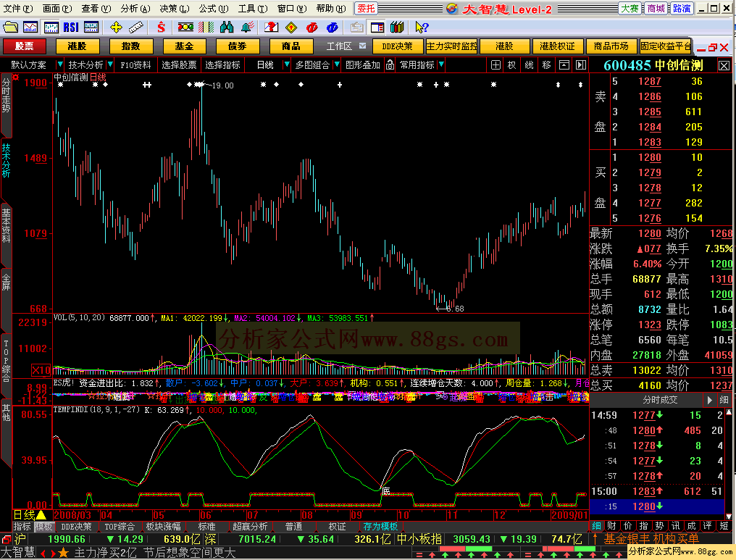Viewport: 736px width, 560px height.
Task: Close the 600485 quote panel with X box
Action: coord(724,66)
